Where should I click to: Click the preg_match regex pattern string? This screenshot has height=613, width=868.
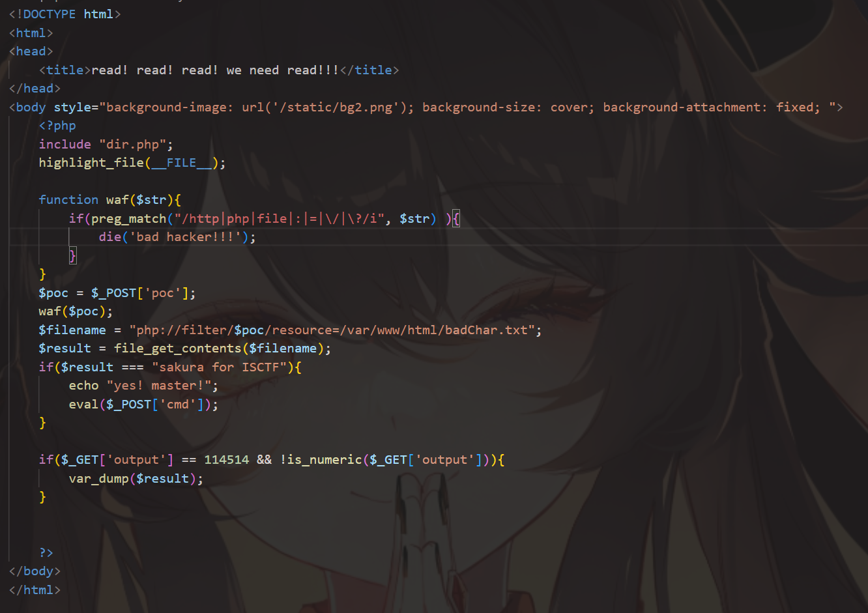pos(280,218)
